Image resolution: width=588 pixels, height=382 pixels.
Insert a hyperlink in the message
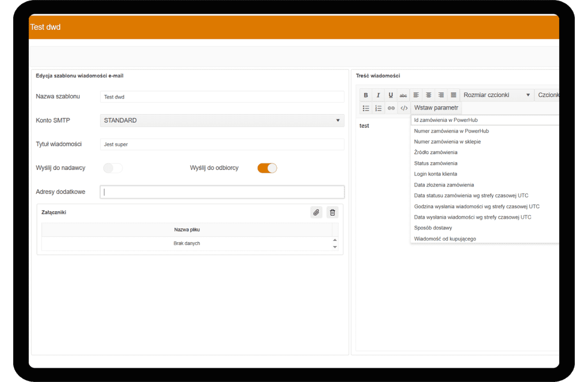[x=391, y=108]
